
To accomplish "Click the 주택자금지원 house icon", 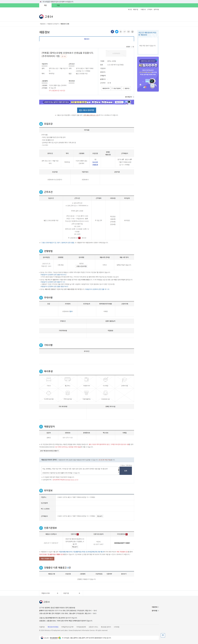I will (x=68, y=393).
